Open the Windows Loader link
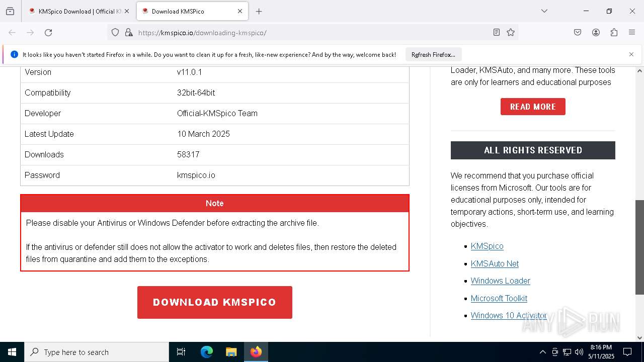The height and width of the screenshot is (362, 644). click(x=501, y=281)
